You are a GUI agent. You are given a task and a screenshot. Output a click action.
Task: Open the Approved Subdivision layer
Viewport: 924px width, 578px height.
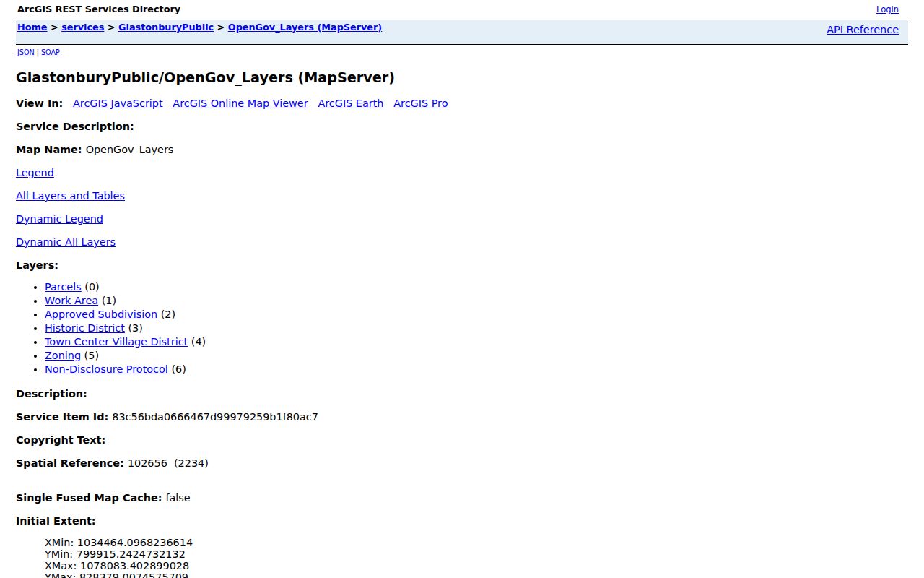101,314
